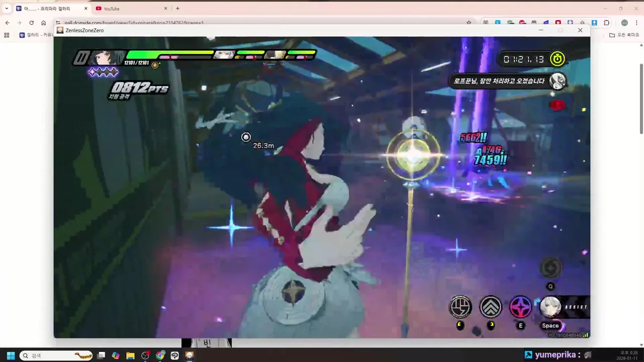This screenshot has width=644, height=362.
Task: Click the dodge chevron skill icon
Action: pos(491,306)
